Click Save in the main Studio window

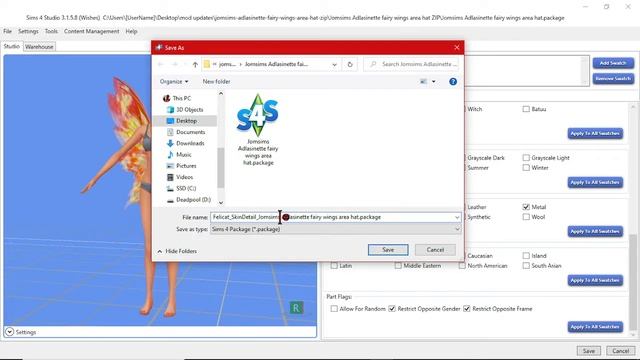pos(589,351)
